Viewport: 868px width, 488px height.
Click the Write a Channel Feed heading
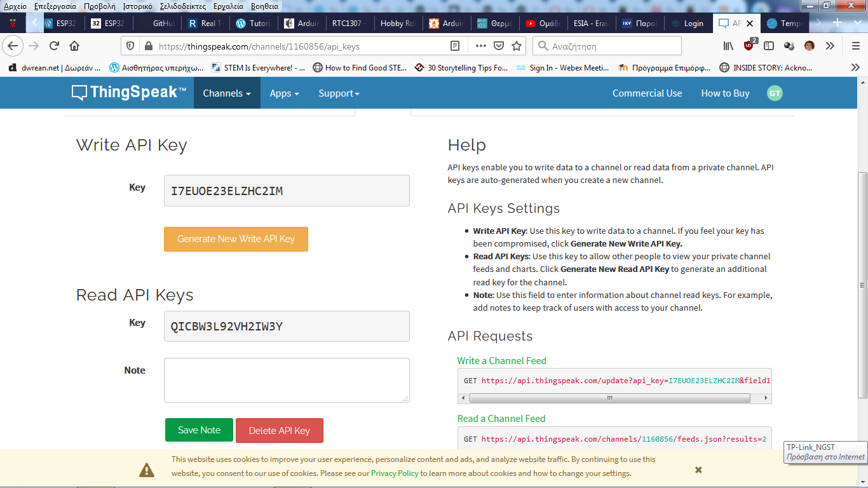point(501,360)
